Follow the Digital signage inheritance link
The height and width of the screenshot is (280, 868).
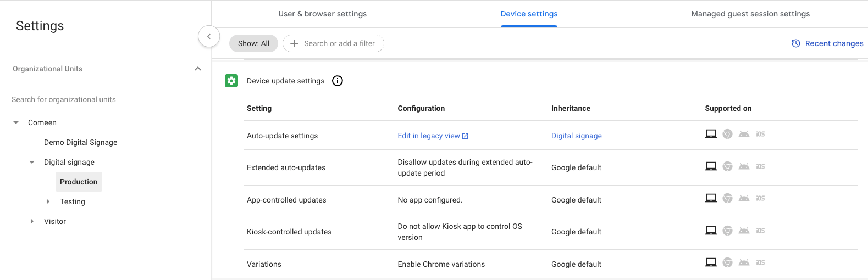point(576,136)
